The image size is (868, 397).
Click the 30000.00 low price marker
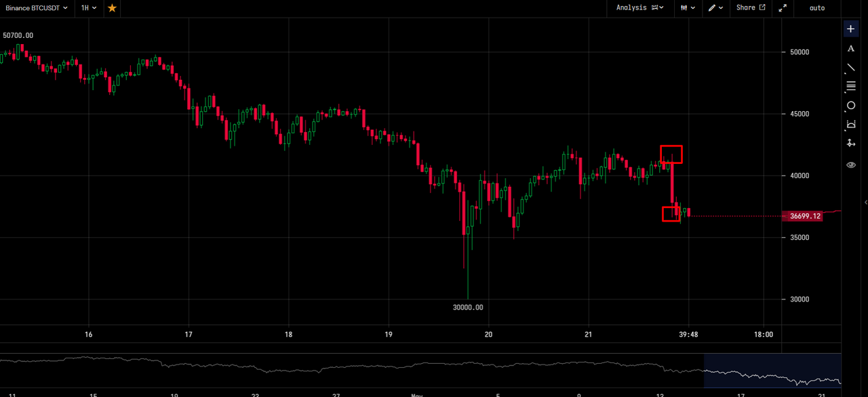tap(468, 308)
